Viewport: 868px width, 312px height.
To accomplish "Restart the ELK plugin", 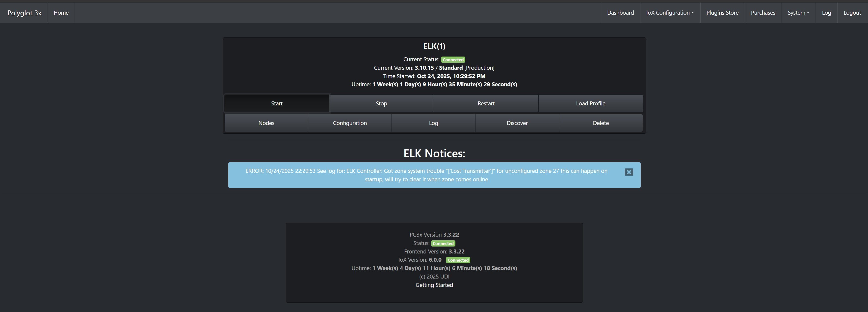I will tap(486, 104).
